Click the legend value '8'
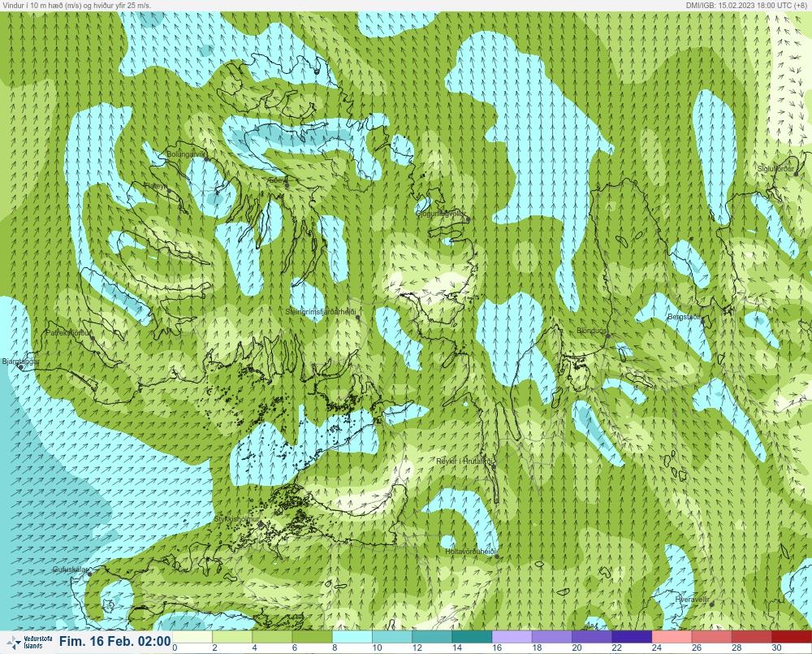 tap(335, 648)
